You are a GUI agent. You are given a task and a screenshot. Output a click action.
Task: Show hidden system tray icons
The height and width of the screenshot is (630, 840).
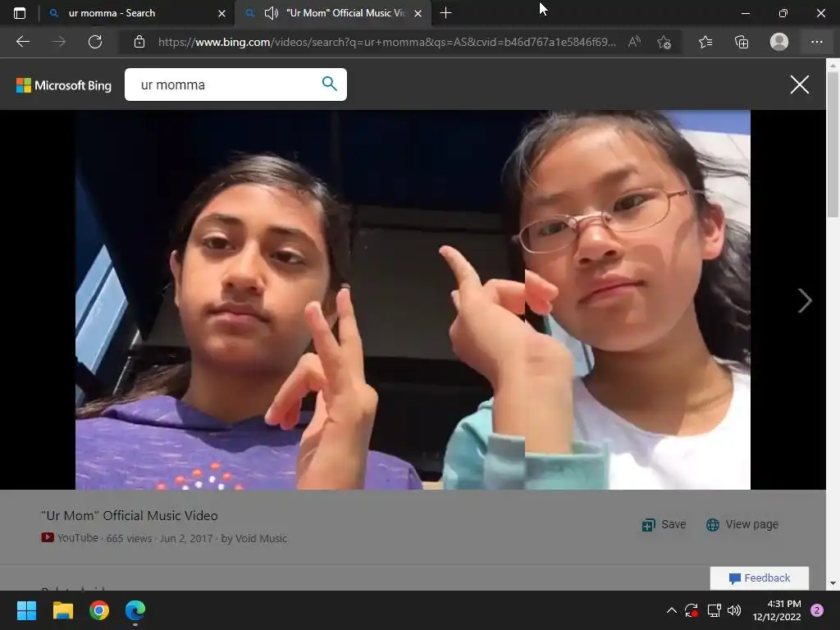(671, 610)
